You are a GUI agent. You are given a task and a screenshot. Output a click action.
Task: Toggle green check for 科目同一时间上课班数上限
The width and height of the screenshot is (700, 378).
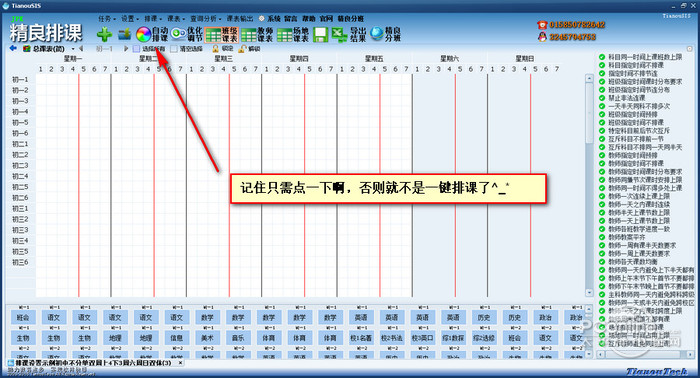[x=602, y=57]
